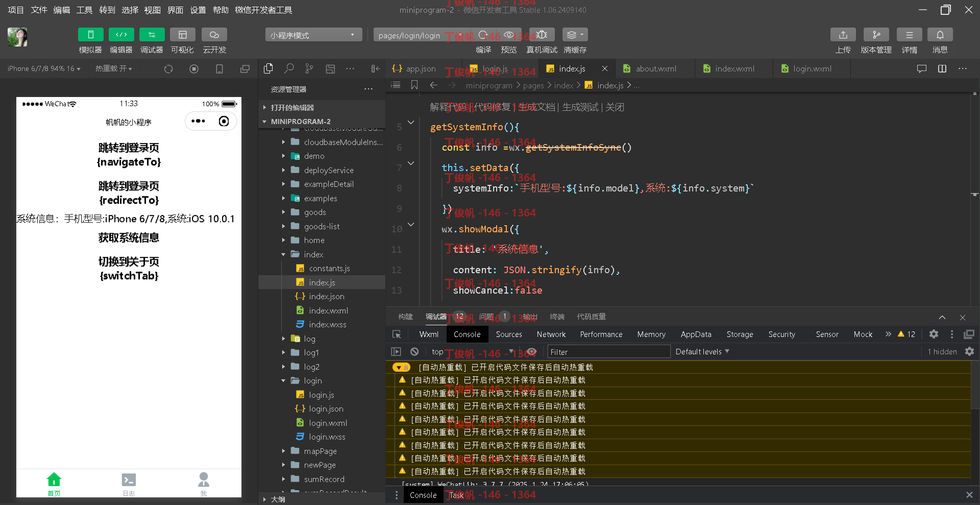Open the messages bell icon
Screen dimensions: 980x505
coord(940,35)
